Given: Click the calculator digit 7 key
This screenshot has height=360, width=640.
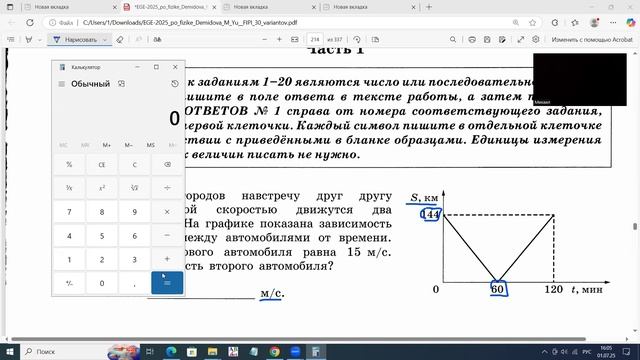Looking at the screenshot, I should pyautogui.click(x=69, y=211).
